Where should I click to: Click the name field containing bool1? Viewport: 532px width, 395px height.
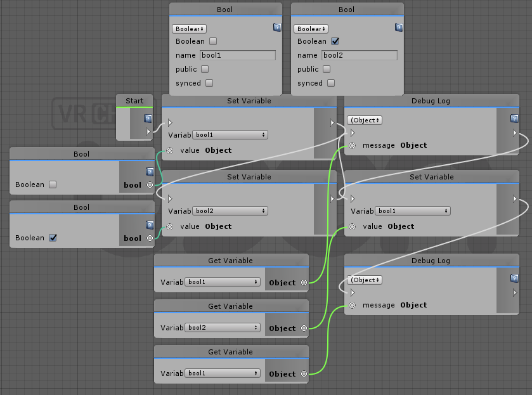click(238, 55)
